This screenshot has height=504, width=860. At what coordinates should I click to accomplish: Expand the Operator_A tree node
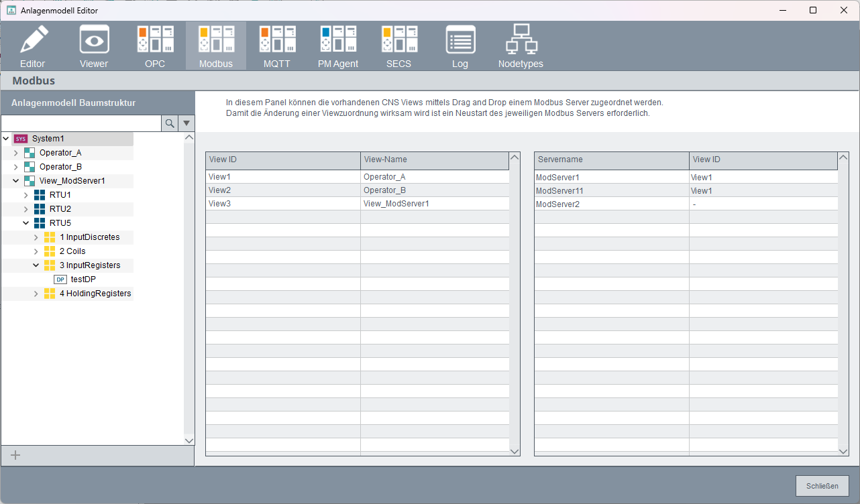[16, 153]
